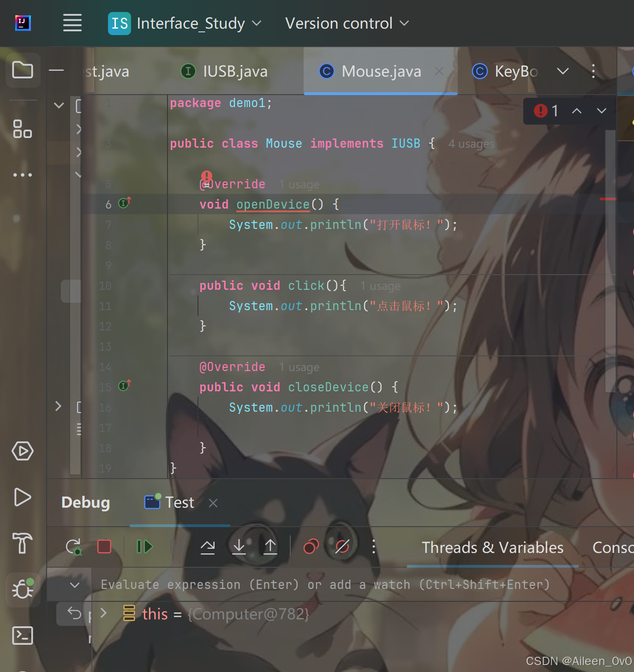Image resolution: width=634 pixels, height=672 pixels.
Task: Switch to the Console tab
Action: (x=613, y=547)
